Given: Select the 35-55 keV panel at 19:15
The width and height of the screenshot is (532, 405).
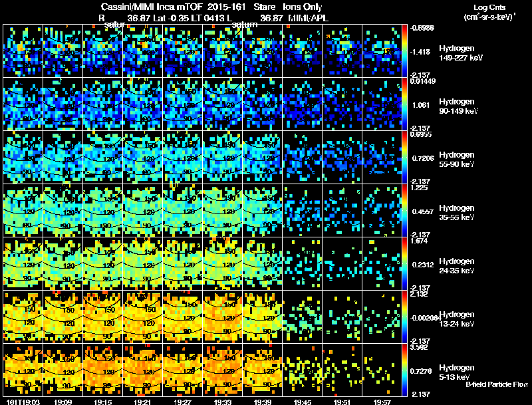Looking at the screenshot, I should [103, 211].
